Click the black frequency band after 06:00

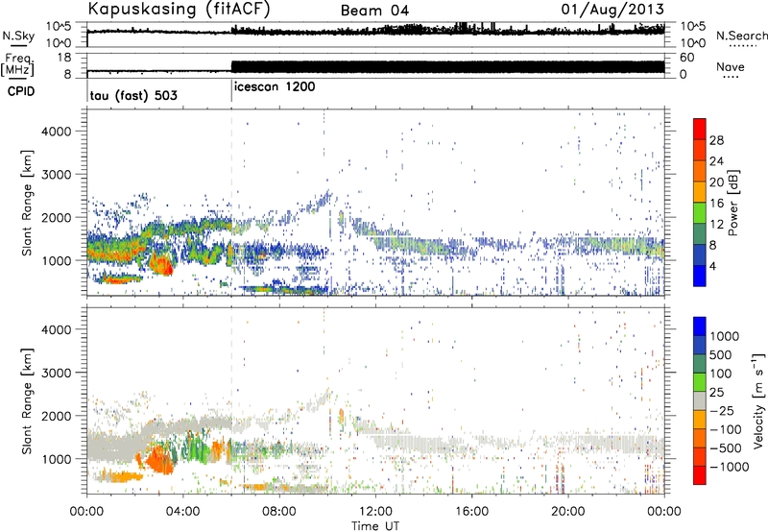pos(447,67)
